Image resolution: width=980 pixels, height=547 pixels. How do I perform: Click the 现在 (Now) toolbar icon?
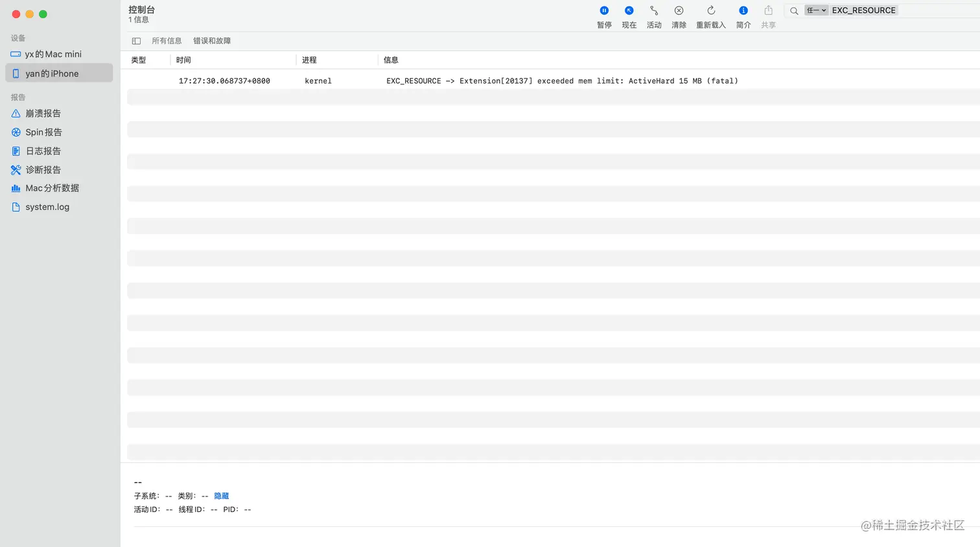629,10
